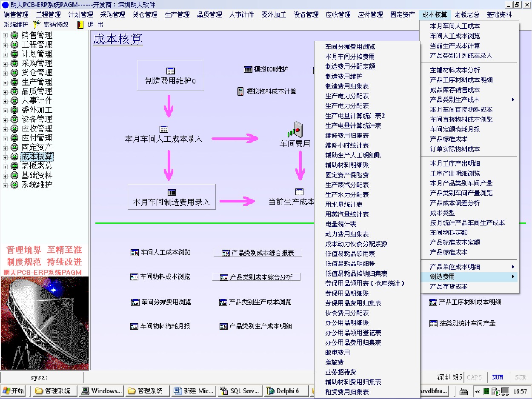Click the green globe icon beside 生产管理

pyautogui.click(x=14, y=82)
